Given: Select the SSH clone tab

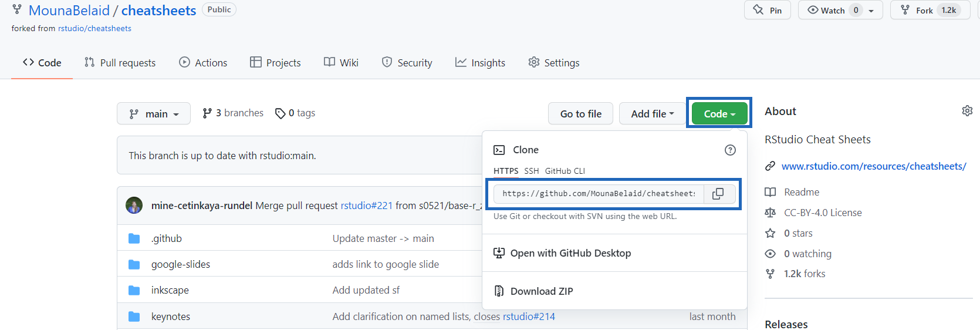Looking at the screenshot, I should click(x=532, y=171).
